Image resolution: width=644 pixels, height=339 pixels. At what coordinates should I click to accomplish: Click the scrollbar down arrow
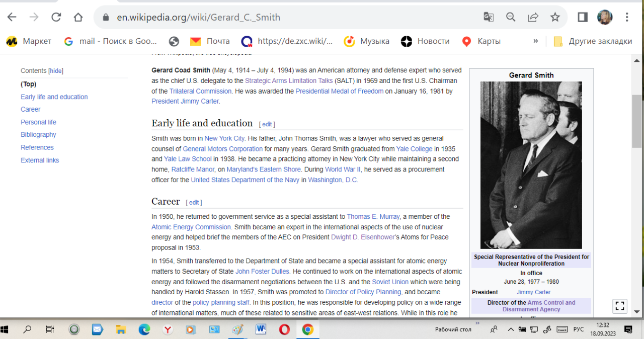[x=637, y=311]
